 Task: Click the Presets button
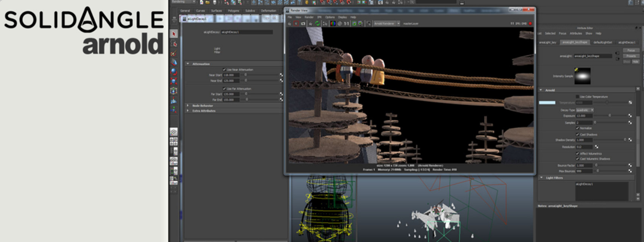631,56
